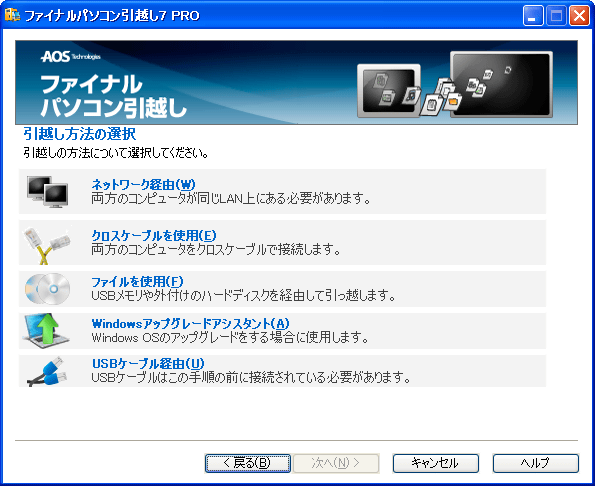
Task: Open help with ヘルプ button
Action: point(535,463)
